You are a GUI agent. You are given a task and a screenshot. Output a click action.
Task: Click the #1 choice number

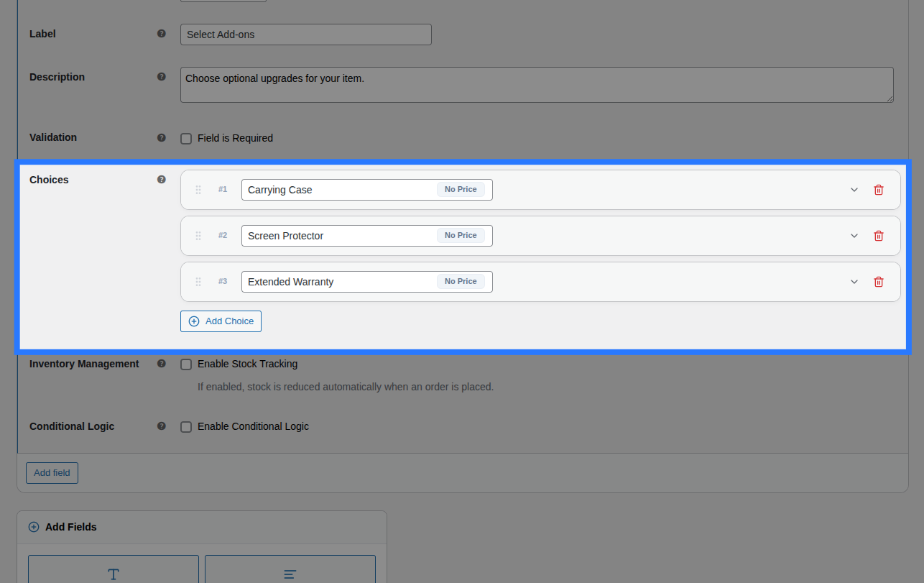click(x=223, y=189)
